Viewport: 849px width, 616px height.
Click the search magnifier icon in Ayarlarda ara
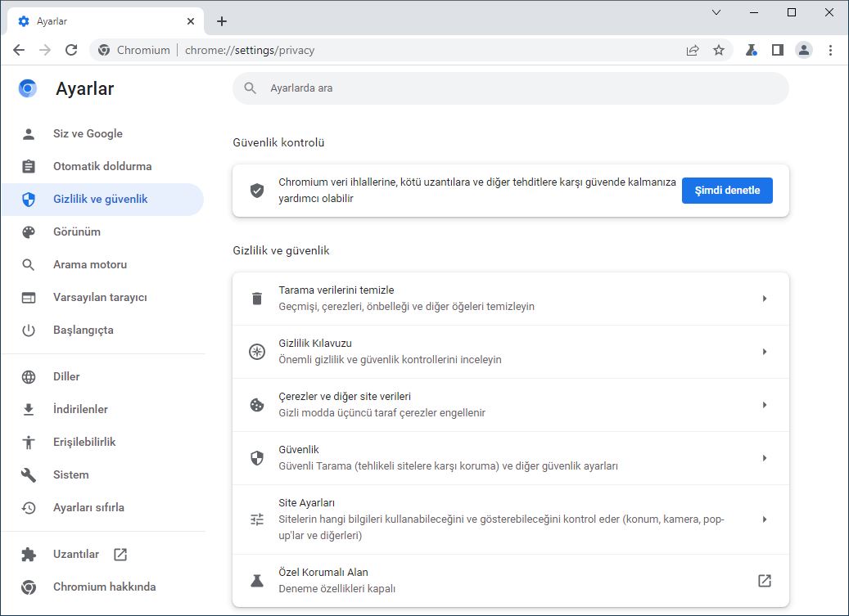250,88
